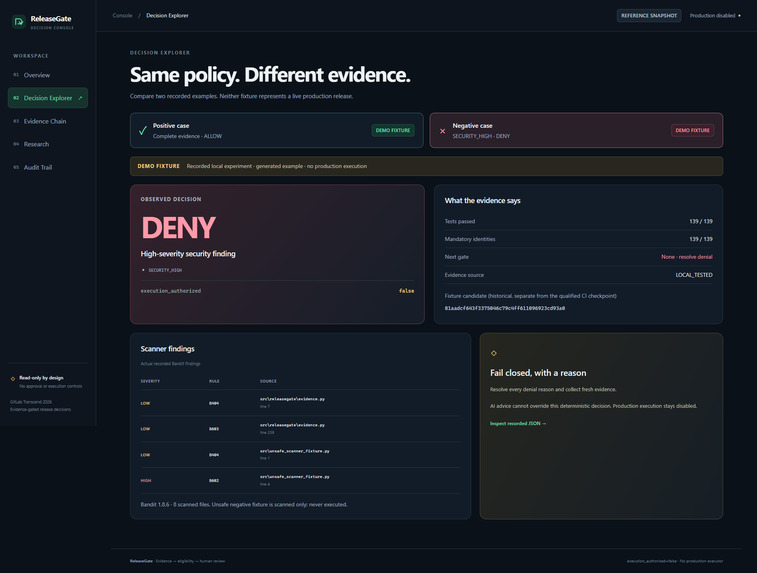The image size is (757, 573).
Task: Navigate to Audit Trail
Action: click(x=48, y=168)
